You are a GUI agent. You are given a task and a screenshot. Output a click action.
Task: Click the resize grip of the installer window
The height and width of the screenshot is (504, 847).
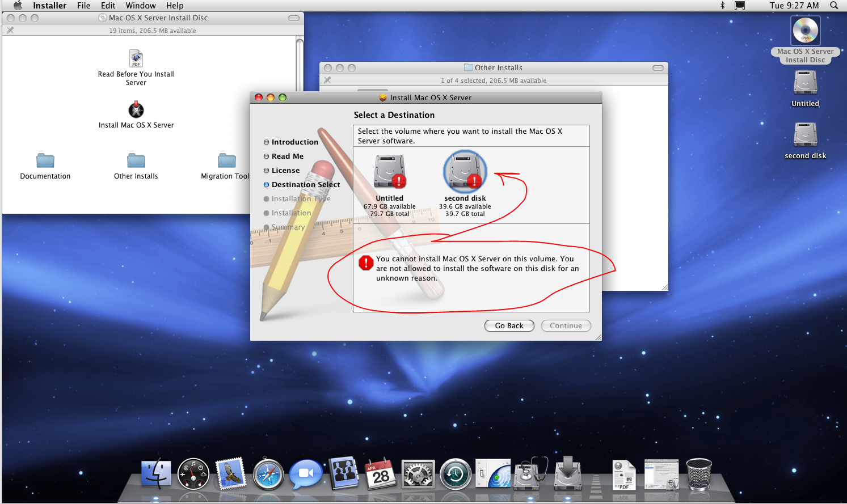pyautogui.click(x=598, y=337)
